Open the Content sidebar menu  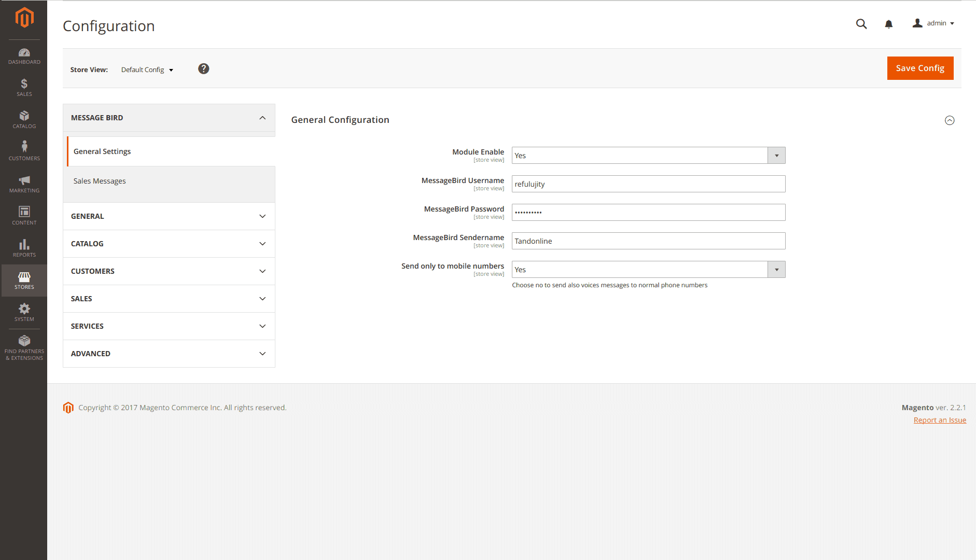pyautogui.click(x=24, y=216)
